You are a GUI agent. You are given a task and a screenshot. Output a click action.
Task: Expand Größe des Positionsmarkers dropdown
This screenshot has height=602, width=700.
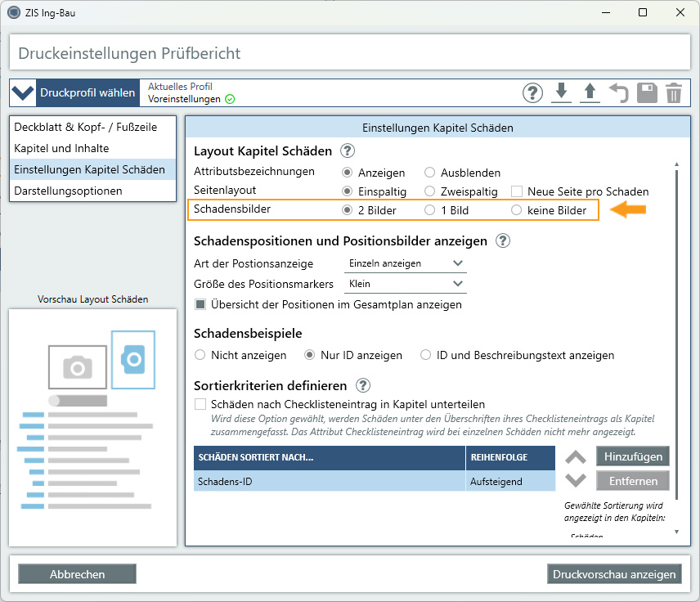tap(404, 284)
